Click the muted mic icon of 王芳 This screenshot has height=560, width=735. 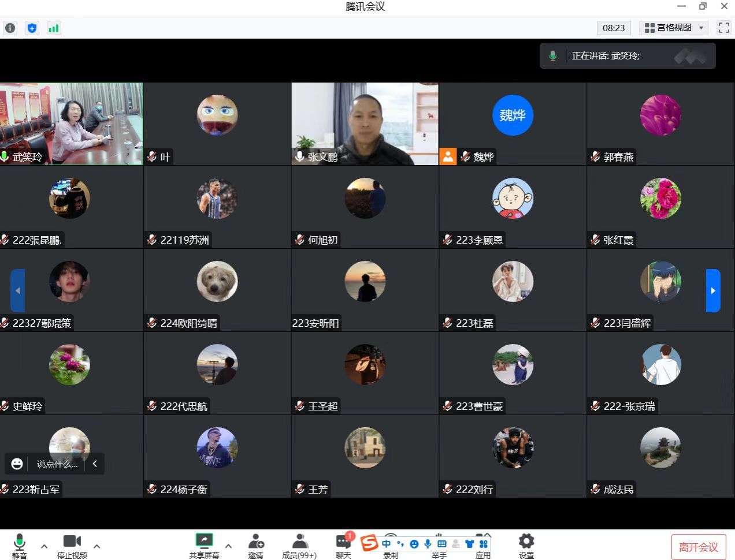[299, 489]
